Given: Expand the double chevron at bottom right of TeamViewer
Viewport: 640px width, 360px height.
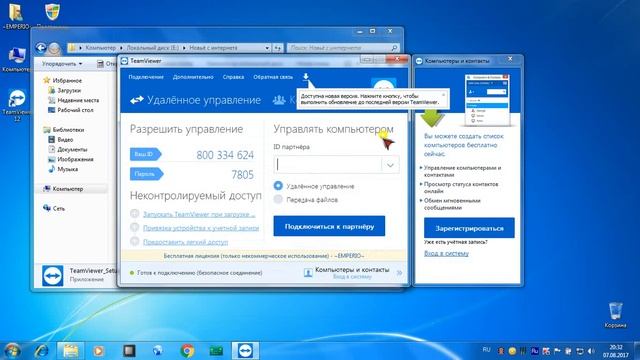Looking at the screenshot, I should coord(399,273).
